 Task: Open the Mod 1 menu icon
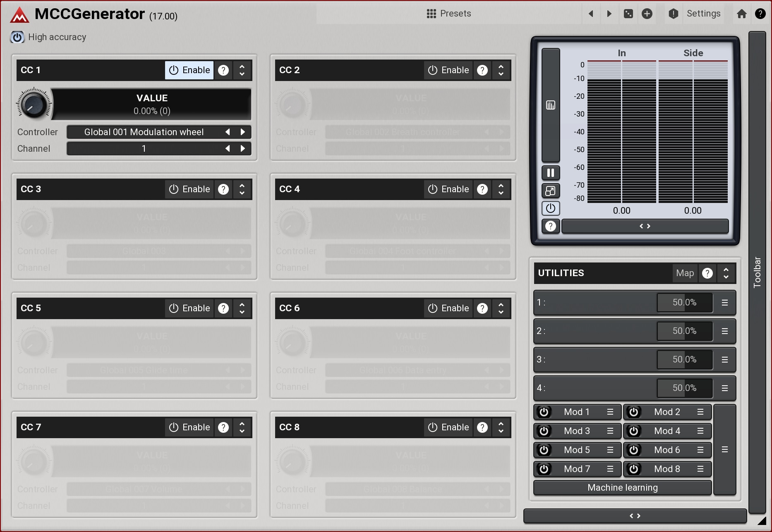pyautogui.click(x=610, y=412)
